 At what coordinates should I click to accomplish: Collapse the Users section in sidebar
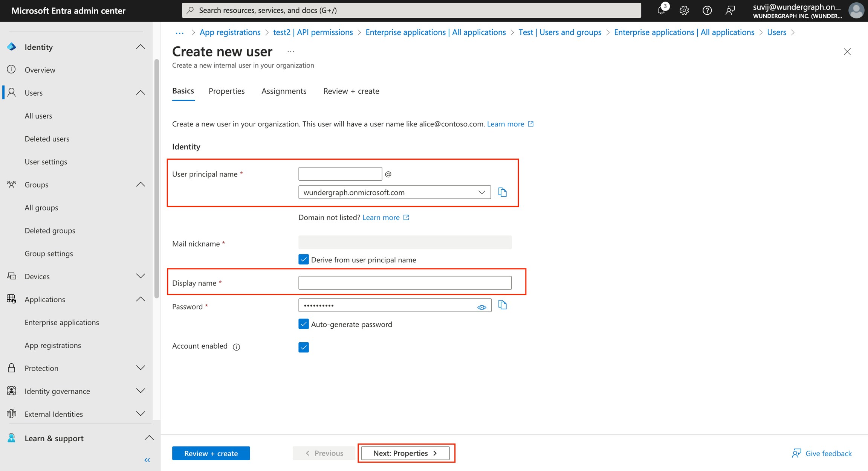tap(140, 92)
